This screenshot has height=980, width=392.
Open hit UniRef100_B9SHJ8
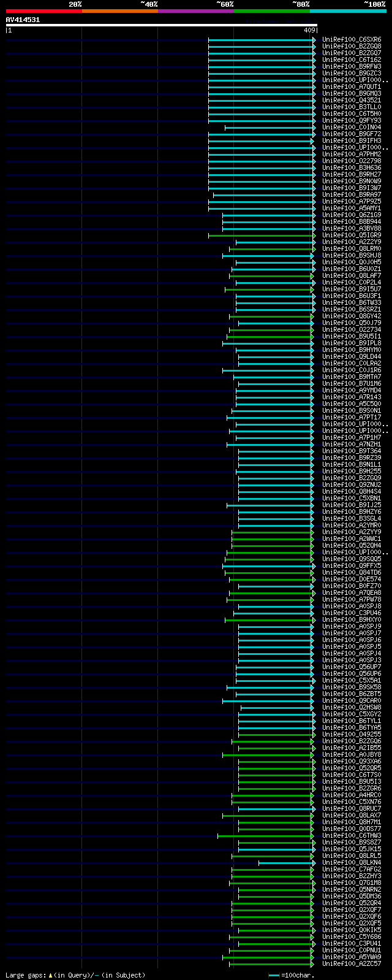coord(352,256)
